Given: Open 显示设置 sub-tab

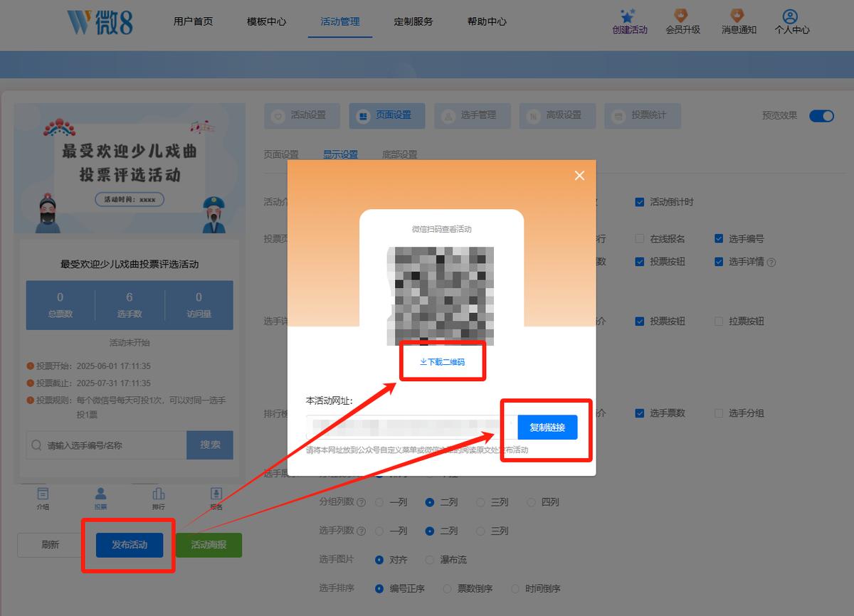Looking at the screenshot, I should (x=340, y=154).
